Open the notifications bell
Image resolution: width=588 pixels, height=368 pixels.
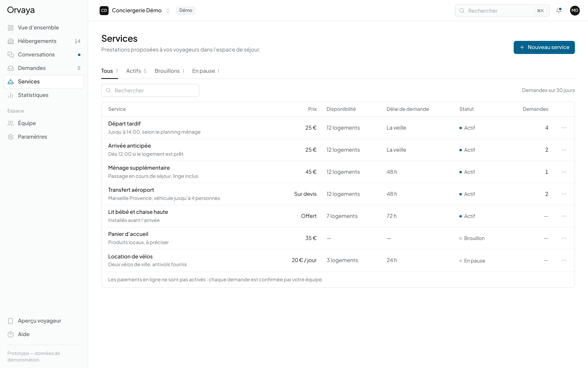(559, 10)
